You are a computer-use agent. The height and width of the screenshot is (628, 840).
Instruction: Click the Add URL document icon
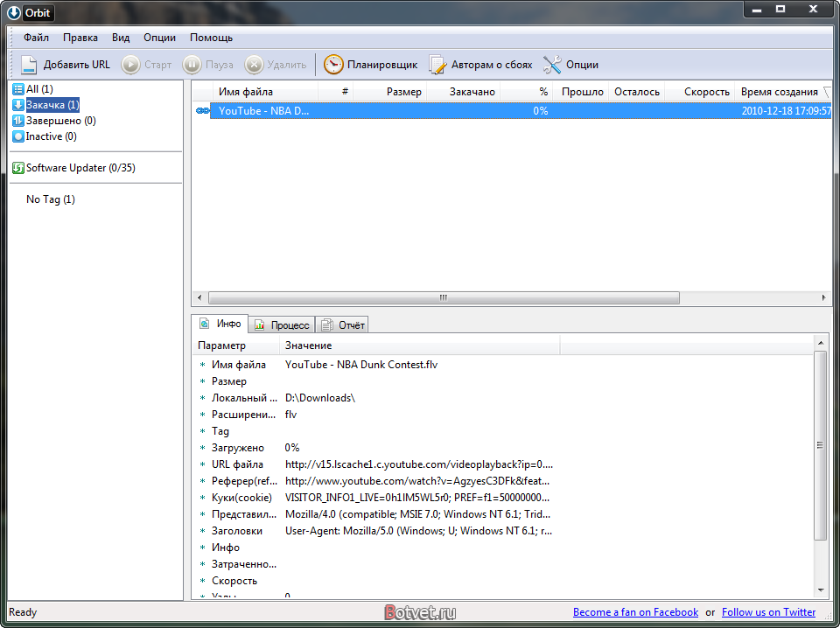(28, 65)
